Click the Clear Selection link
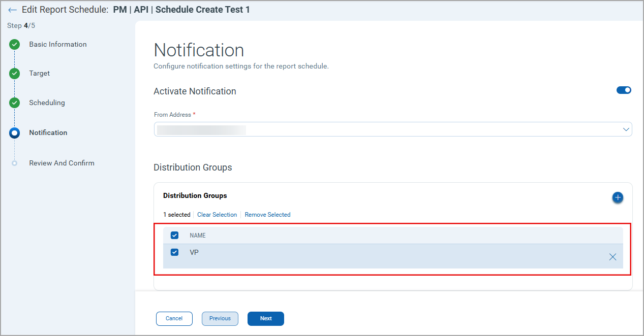 [217, 215]
